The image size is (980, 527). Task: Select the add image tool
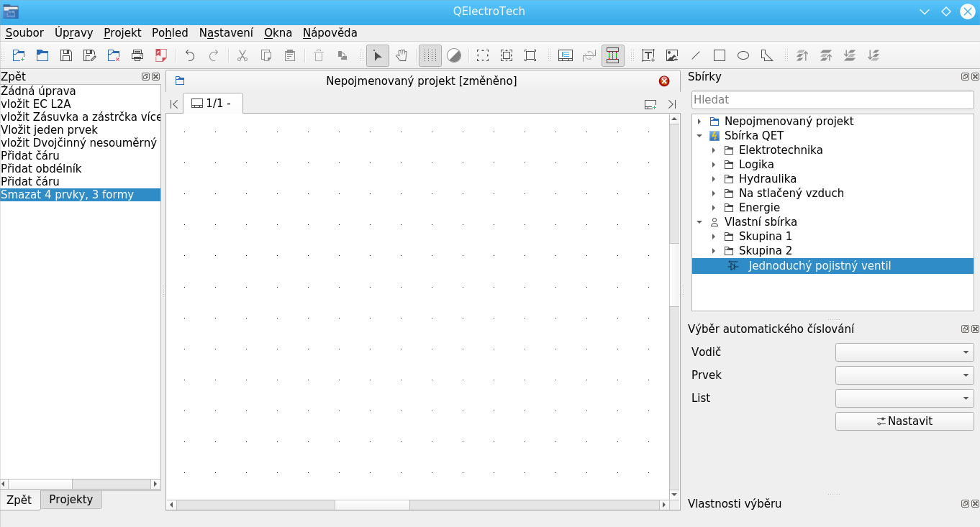pos(672,55)
